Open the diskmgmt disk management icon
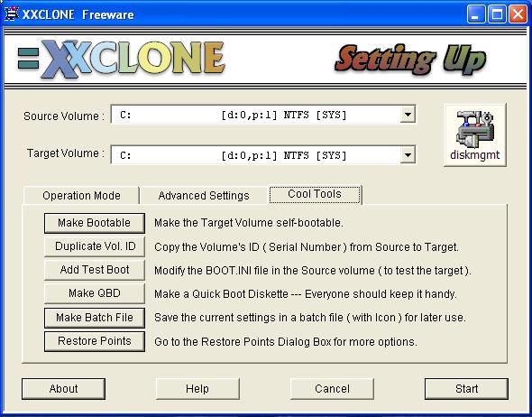This screenshot has width=532, height=417. click(x=474, y=134)
